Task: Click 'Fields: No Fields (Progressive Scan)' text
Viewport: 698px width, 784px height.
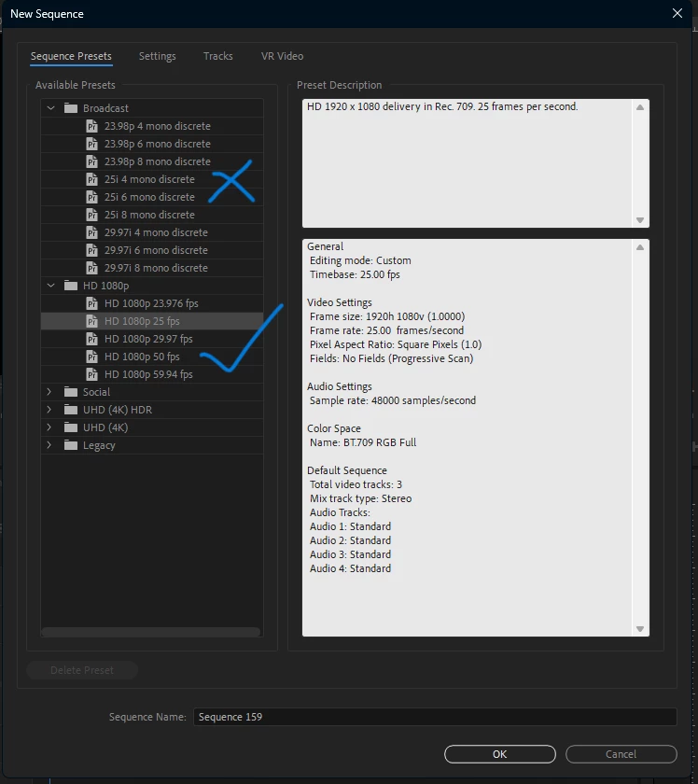Action: coord(392,358)
